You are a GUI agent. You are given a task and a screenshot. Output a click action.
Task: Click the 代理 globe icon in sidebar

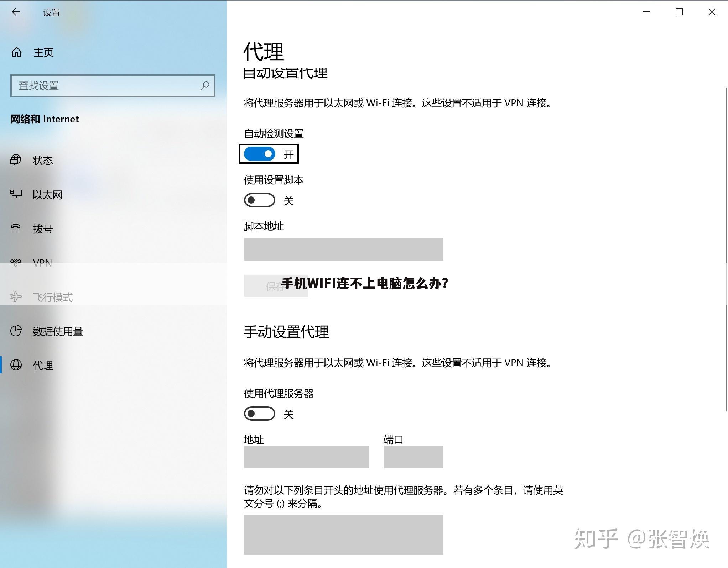click(x=16, y=365)
